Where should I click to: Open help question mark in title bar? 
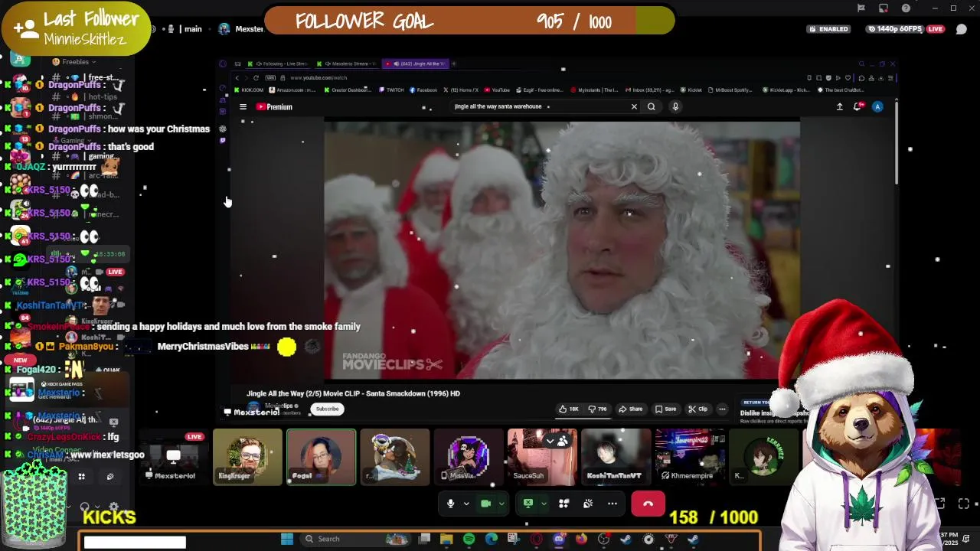(906, 8)
